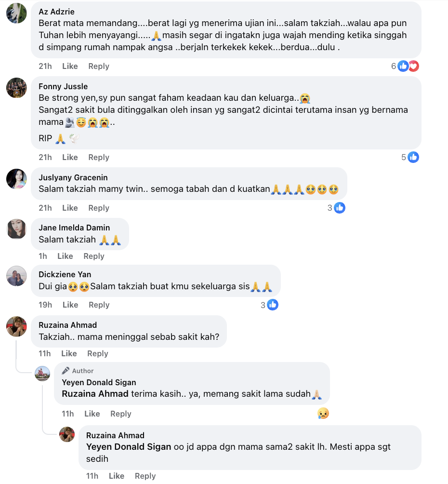Click Yeyen Donald Sigan's author avatar
Screen dimensions: 448x484
(x=42, y=374)
